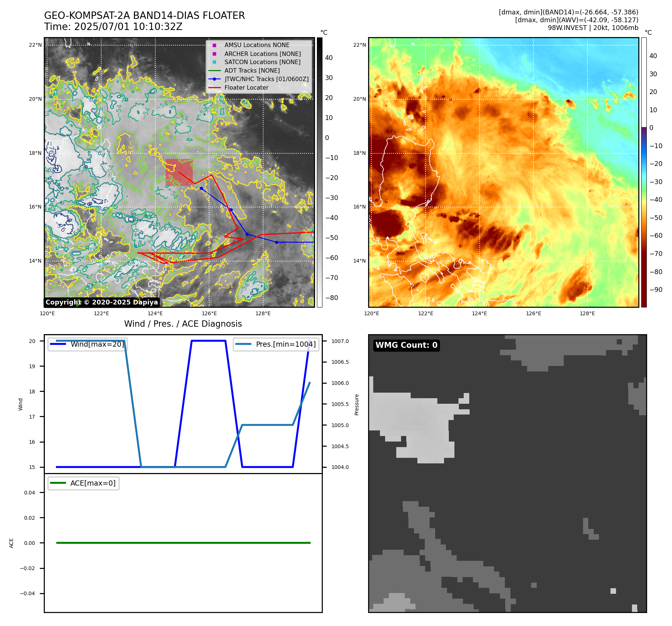Click the ACE[max=0] legend label

click(93, 483)
